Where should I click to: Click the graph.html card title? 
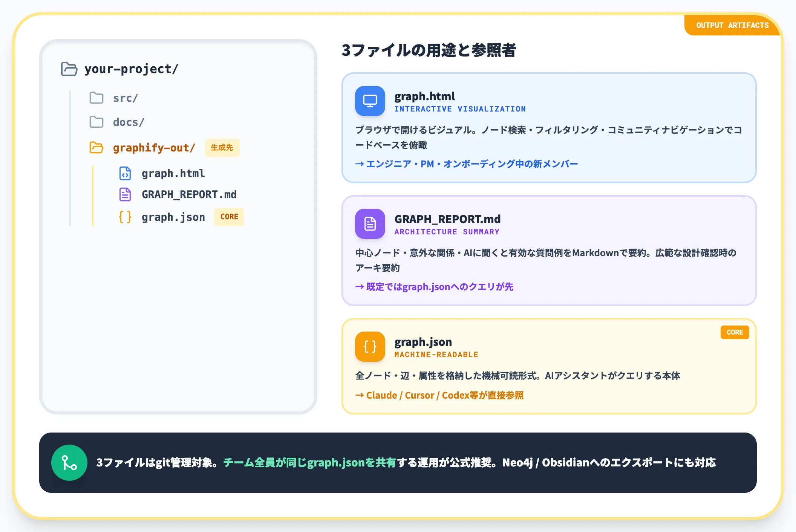coord(425,96)
